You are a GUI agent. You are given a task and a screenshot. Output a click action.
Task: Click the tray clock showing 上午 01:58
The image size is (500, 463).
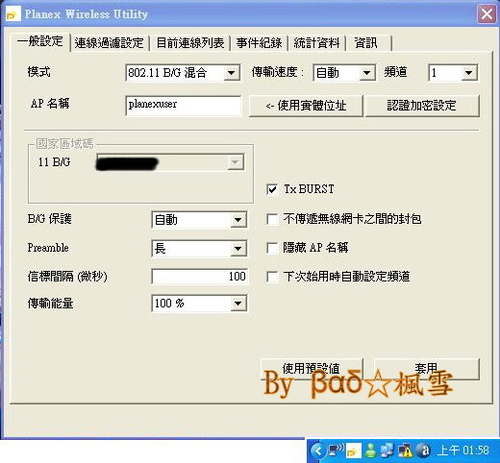(x=463, y=451)
